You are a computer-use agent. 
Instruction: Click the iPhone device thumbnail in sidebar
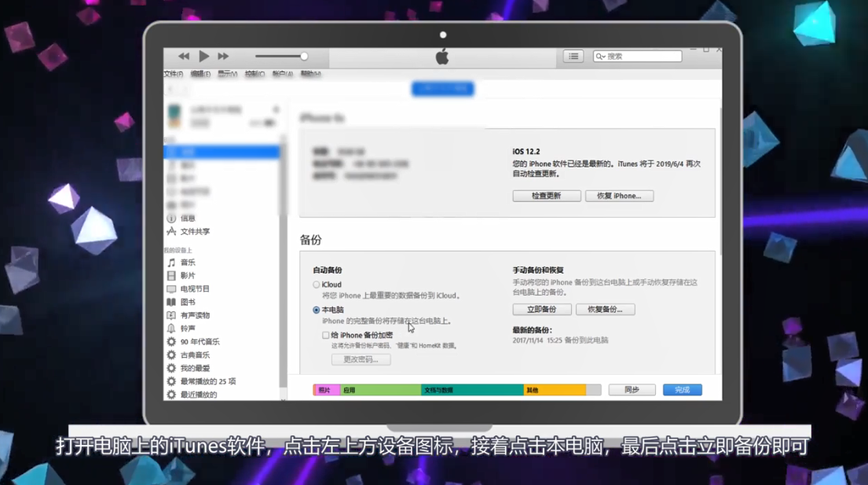175,116
